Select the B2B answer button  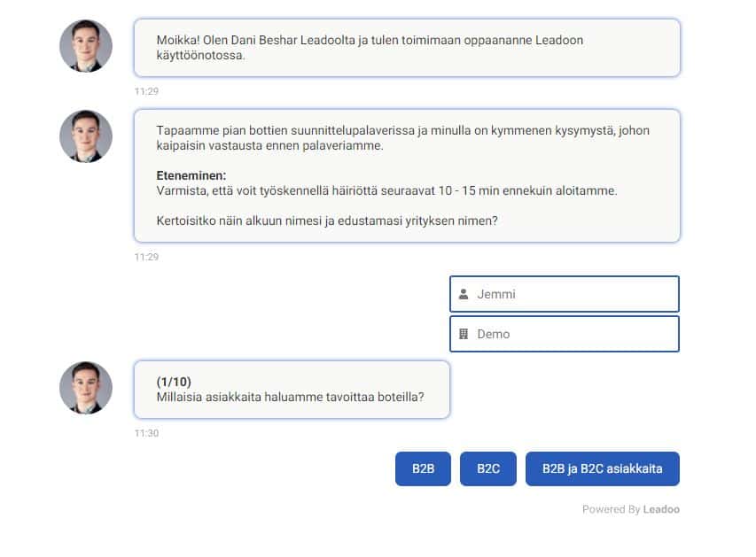pos(422,468)
